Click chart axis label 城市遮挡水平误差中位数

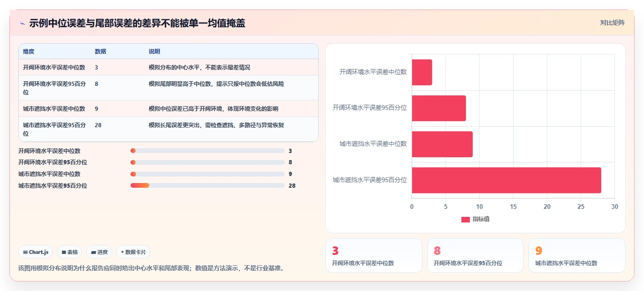[x=373, y=144]
